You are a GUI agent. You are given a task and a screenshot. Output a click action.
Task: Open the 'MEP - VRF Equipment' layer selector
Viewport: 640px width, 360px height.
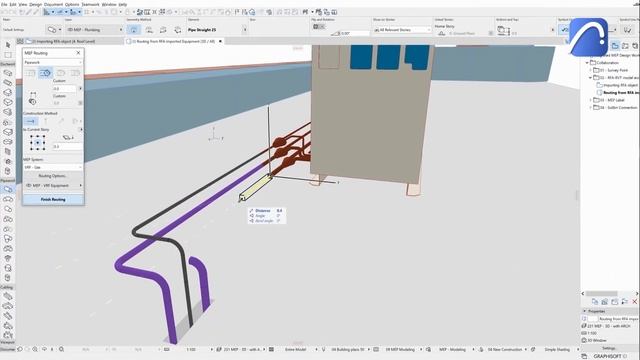pyautogui.click(x=53, y=185)
